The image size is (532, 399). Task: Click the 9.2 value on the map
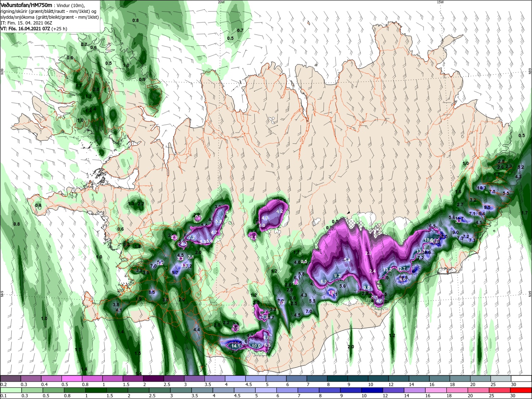pyautogui.click(x=337, y=276)
